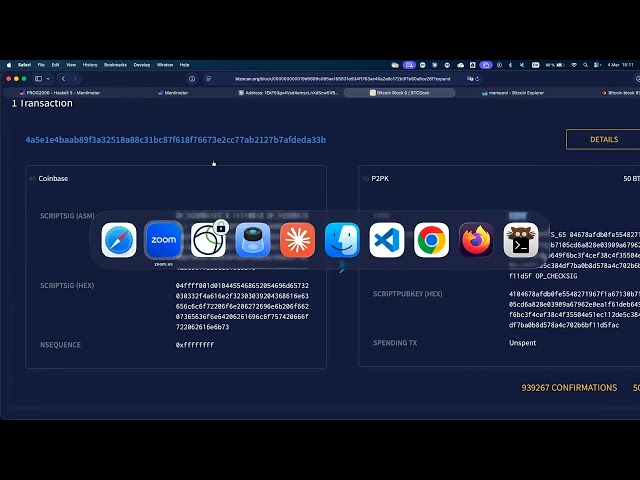Click the reader icon beside the address bar
640x480 pixels.
(x=208, y=79)
